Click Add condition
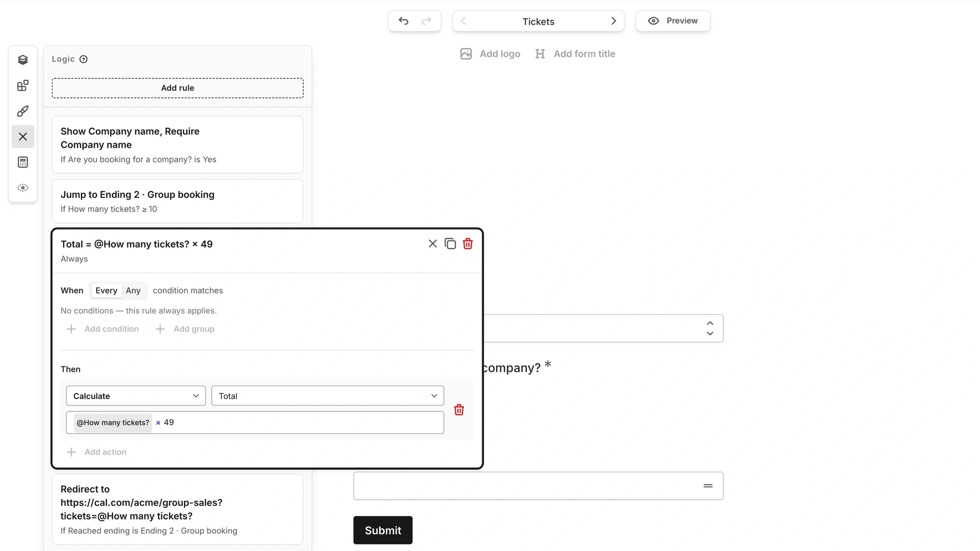 pos(102,329)
